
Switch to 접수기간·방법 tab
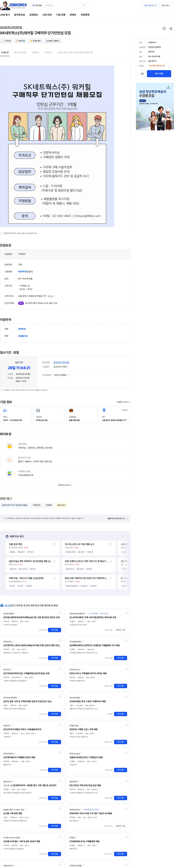pos(20,53)
